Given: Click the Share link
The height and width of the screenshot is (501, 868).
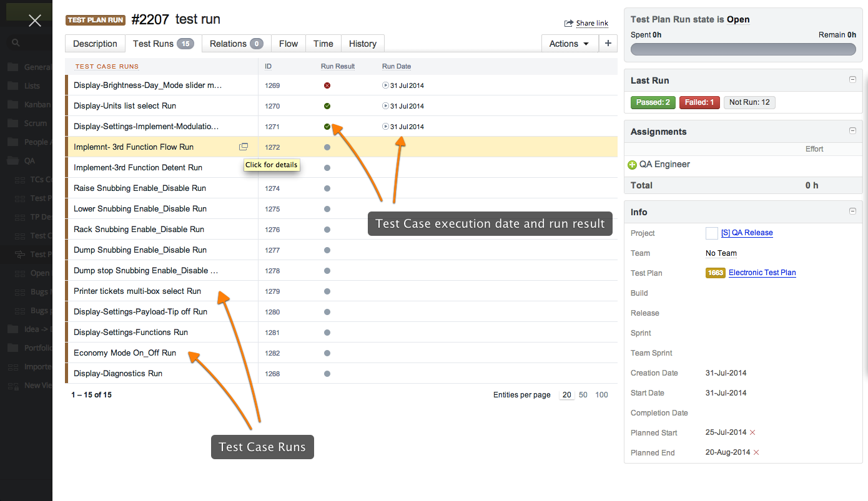Looking at the screenshot, I should coord(592,23).
